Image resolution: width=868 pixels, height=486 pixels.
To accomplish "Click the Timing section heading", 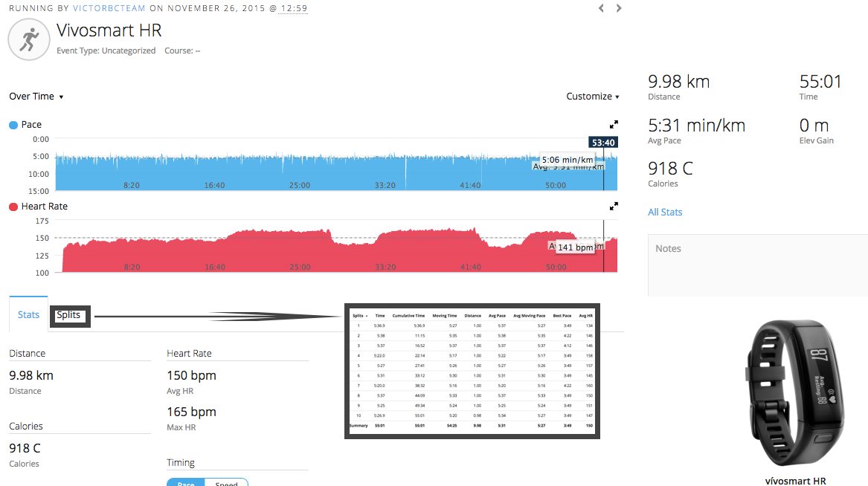I will click(x=181, y=463).
